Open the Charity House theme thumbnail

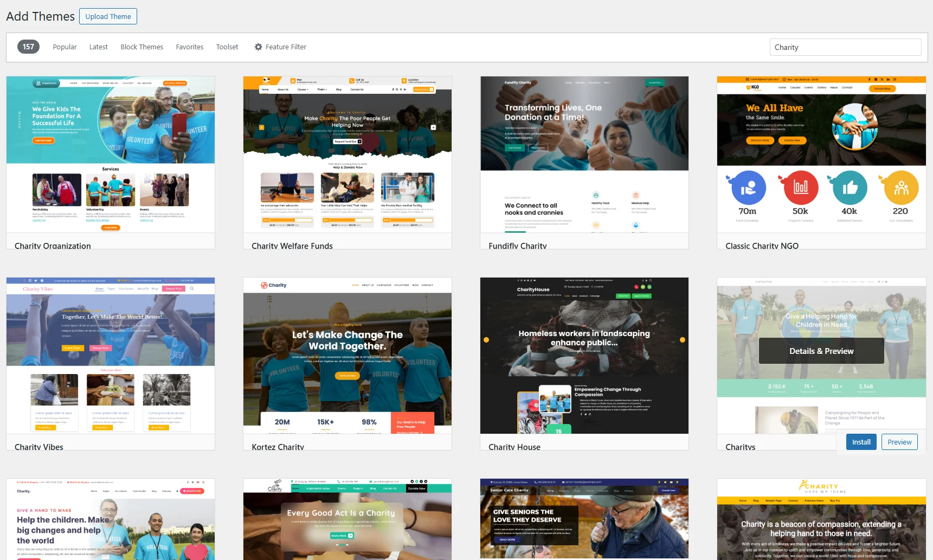tap(584, 356)
